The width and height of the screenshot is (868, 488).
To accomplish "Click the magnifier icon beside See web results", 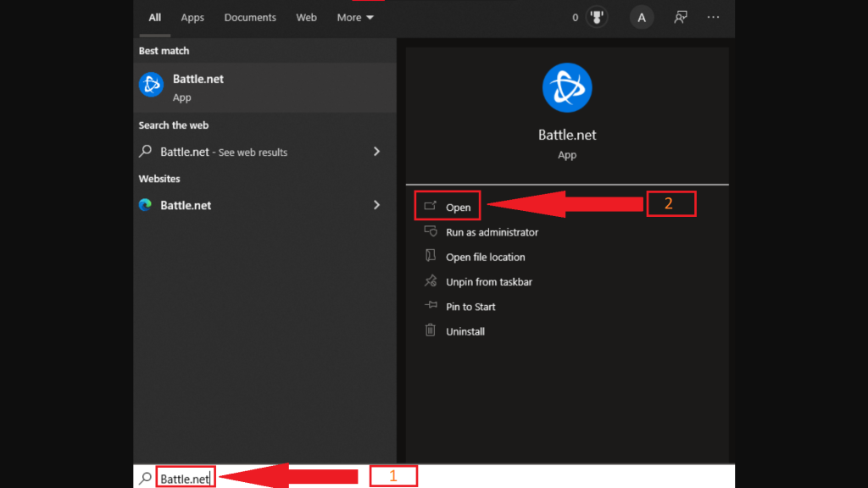I will (146, 151).
